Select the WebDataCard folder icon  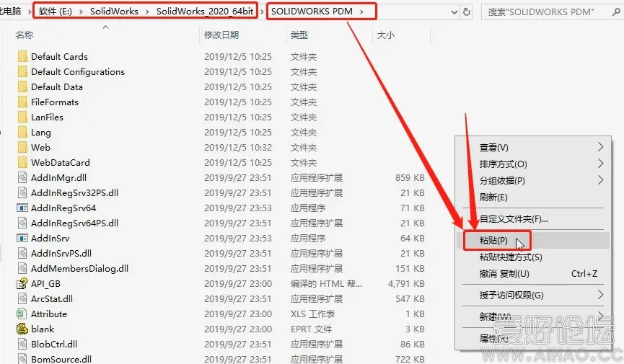click(22, 163)
